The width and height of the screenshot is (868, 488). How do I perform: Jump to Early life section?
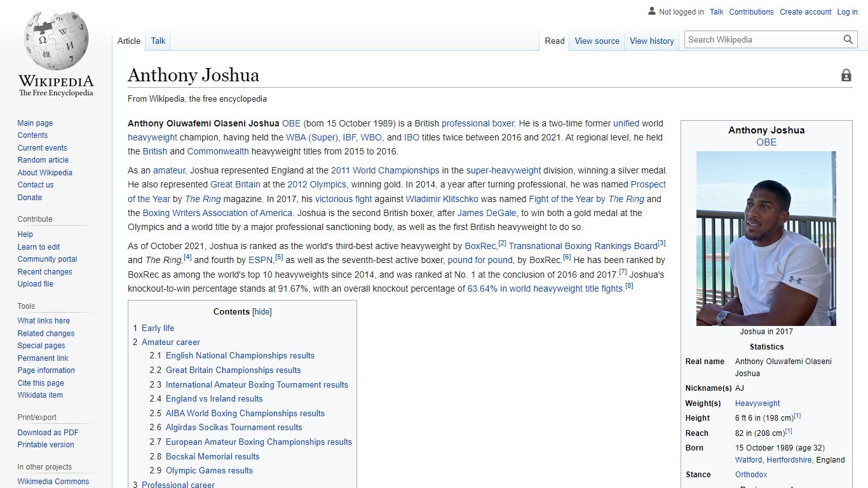[x=158, y=329]
